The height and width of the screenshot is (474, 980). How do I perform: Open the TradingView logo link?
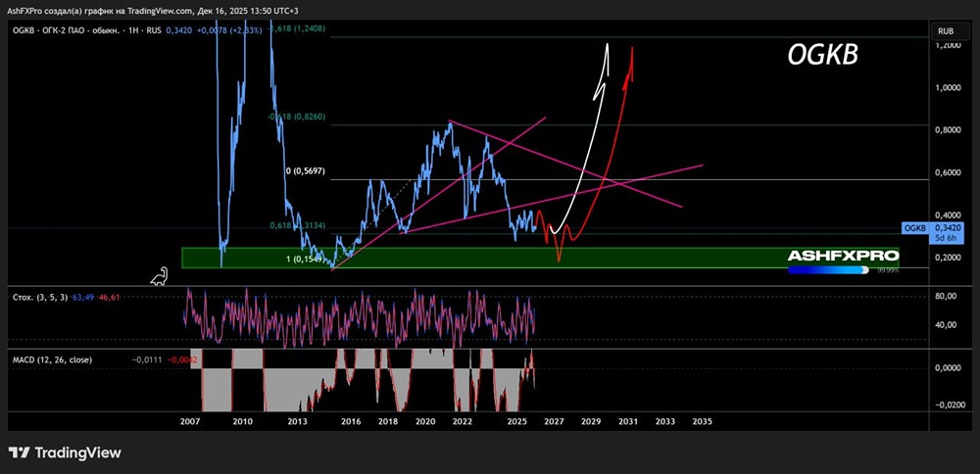pos(65,452)
